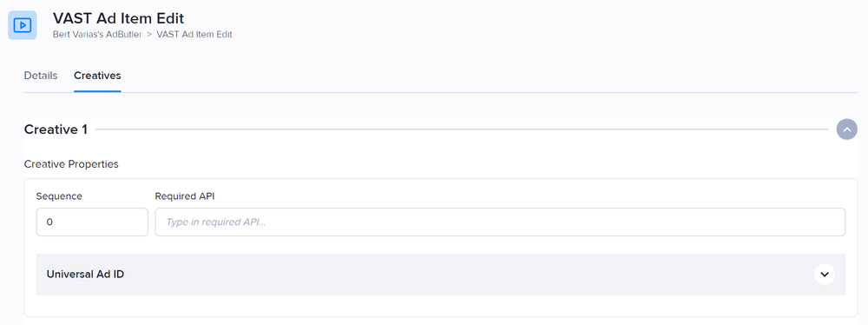Click the Creative Properties label
Viewport: 868px width, 325px height.
click(71, 164)
